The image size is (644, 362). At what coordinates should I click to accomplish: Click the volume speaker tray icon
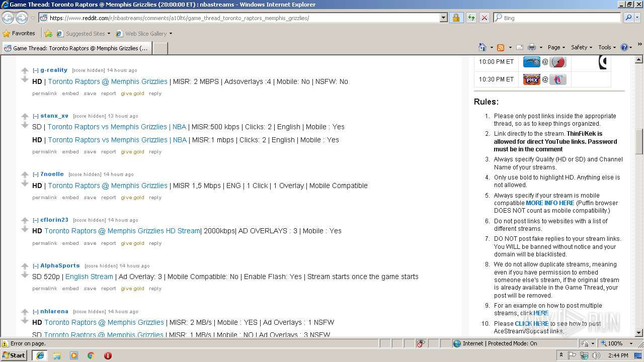tap(596, 355)
